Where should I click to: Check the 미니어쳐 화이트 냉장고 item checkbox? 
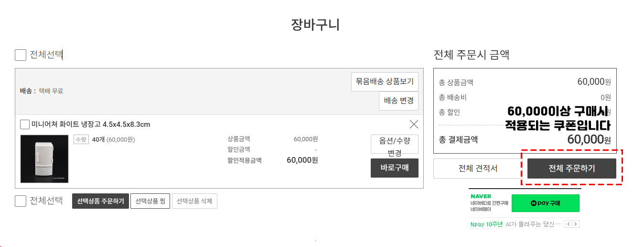pyautogui.click(x=25, y=125)
